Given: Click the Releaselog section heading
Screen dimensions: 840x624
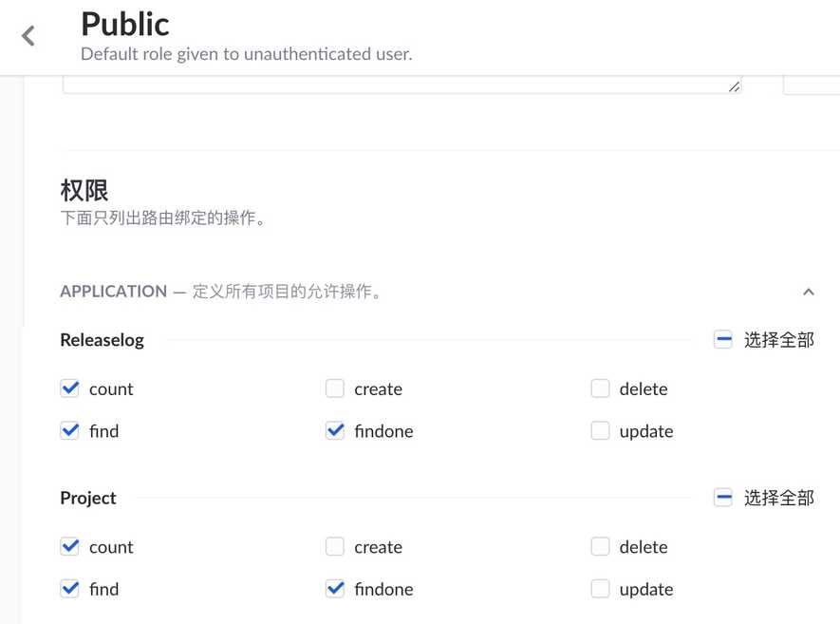Looking at the screenshot, I should [x=102, y=340].
